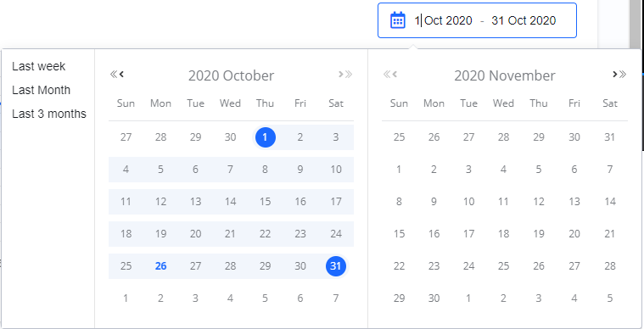
Task: Pick today's date October 26
Action: click(160, 266)
